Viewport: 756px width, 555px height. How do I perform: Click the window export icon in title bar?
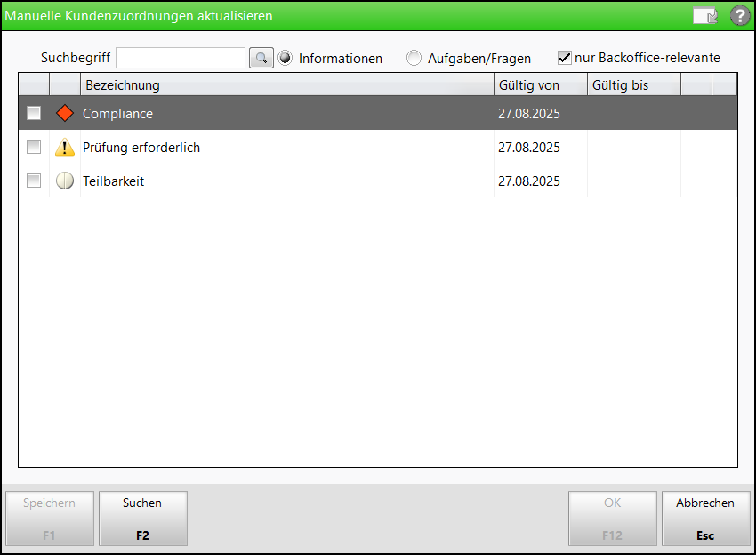pyautogui.click(x=705, y=15)
